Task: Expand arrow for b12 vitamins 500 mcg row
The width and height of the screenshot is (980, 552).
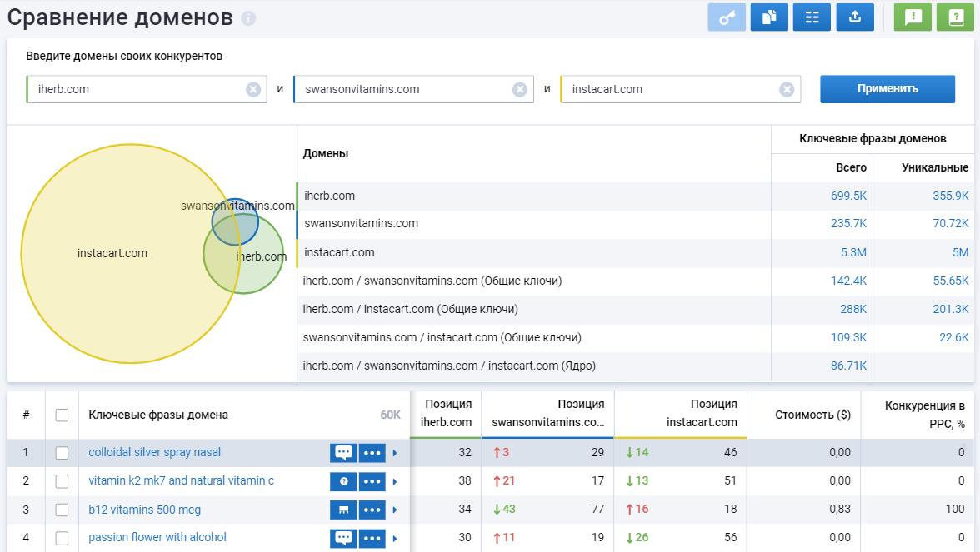Action: [395, 510]
